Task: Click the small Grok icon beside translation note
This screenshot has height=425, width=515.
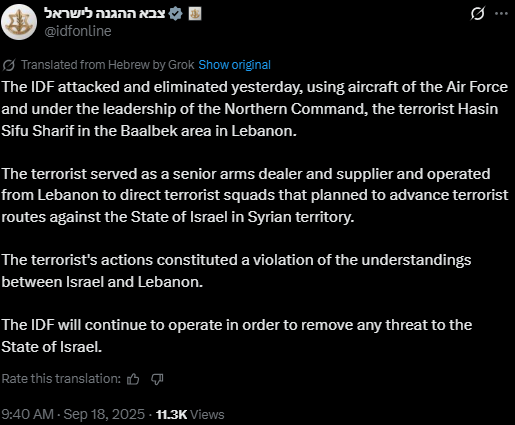Action: click(9, 65)
